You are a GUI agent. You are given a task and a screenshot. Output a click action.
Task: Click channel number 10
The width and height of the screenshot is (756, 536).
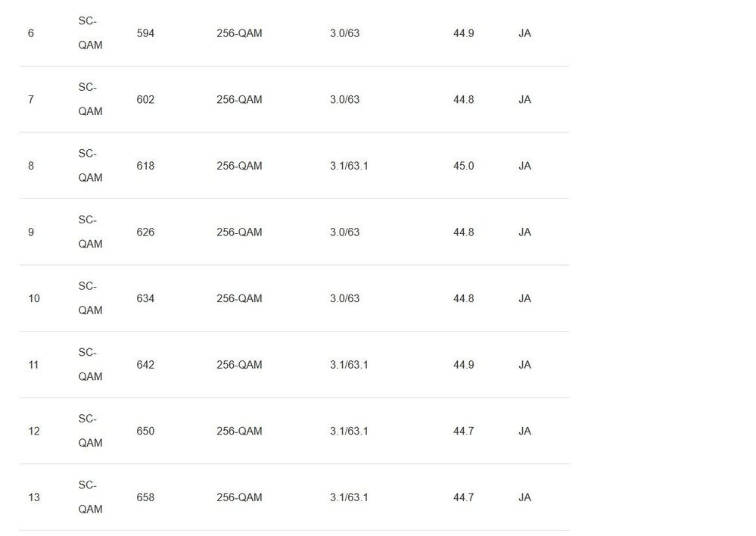pyautogui.click(x=34, y=298)
